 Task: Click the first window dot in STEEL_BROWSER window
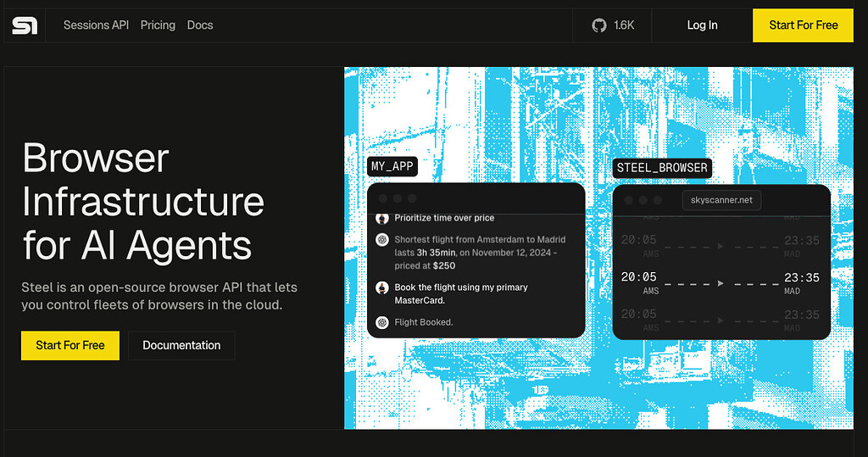[x=628, y=201]
